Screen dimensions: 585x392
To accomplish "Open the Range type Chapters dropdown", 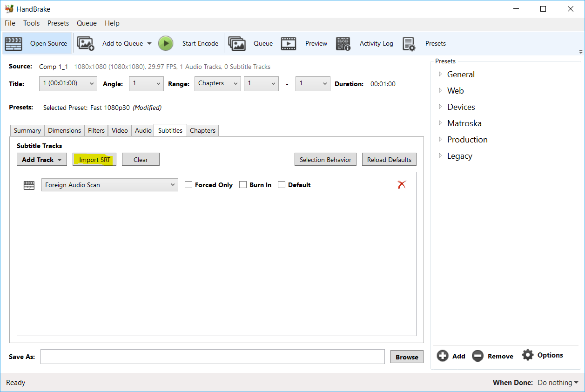I will click(x=217, y=84).
